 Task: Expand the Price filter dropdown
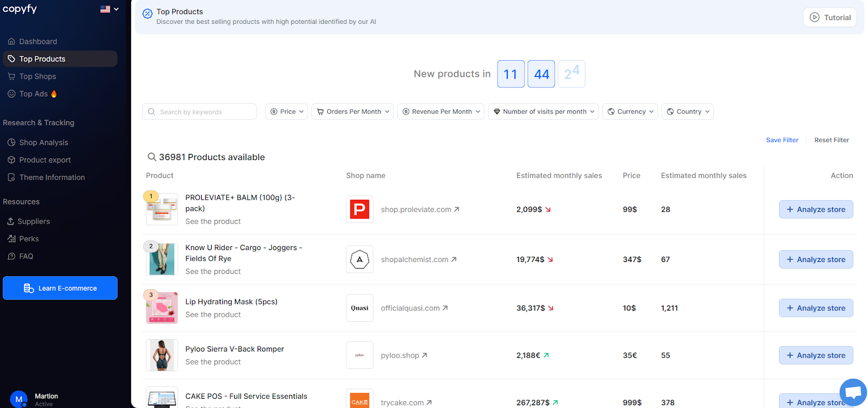coord(286,112)
